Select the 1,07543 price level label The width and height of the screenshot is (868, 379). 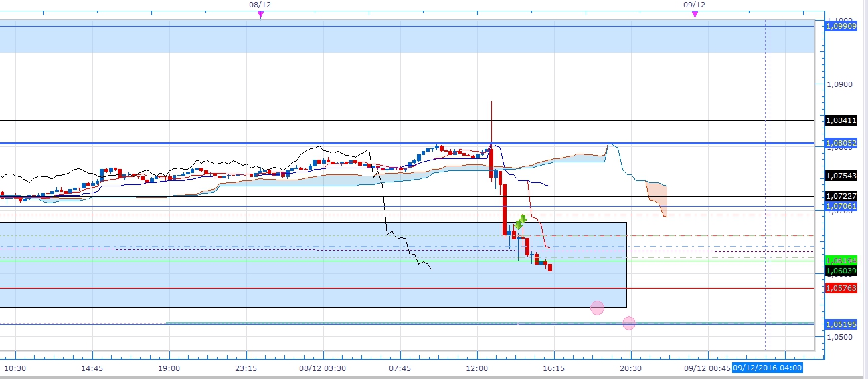coord(841,176)
